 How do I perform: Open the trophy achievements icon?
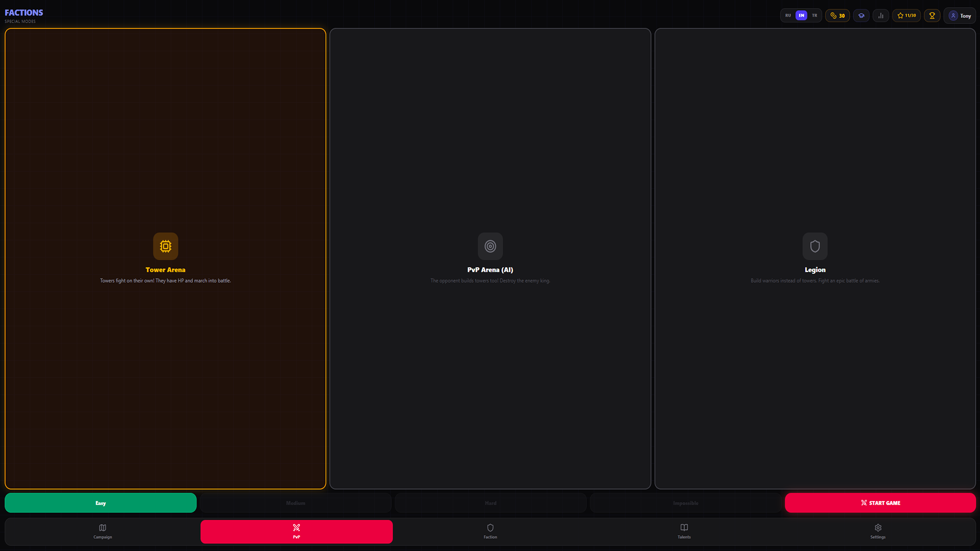[932, 16]
